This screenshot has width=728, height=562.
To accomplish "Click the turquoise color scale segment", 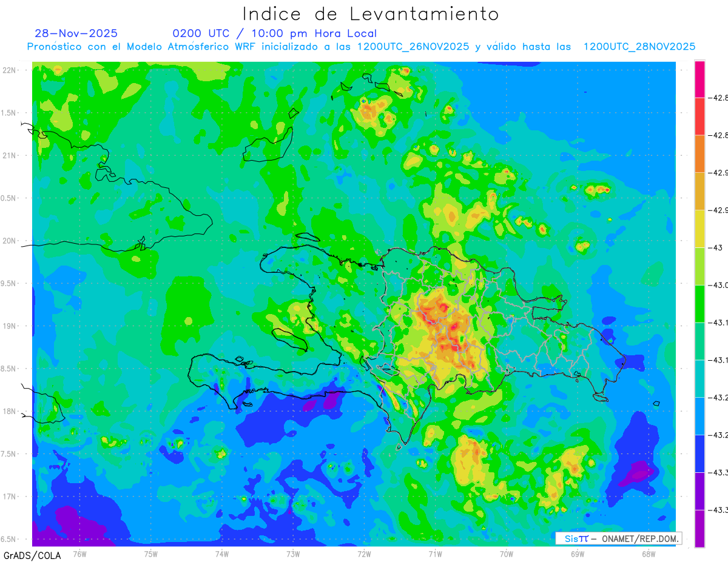I will pyautogui.click(x=699, y=378).
